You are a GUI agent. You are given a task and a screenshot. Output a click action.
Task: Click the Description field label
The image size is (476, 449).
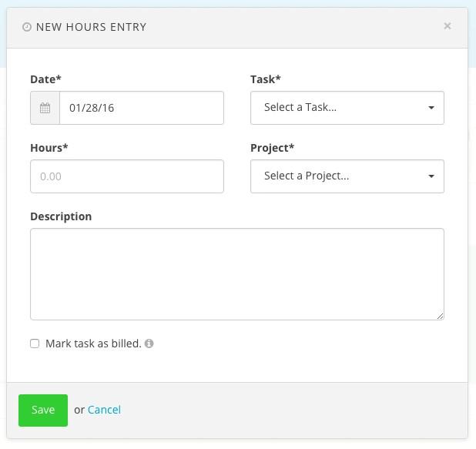(61, 216)
